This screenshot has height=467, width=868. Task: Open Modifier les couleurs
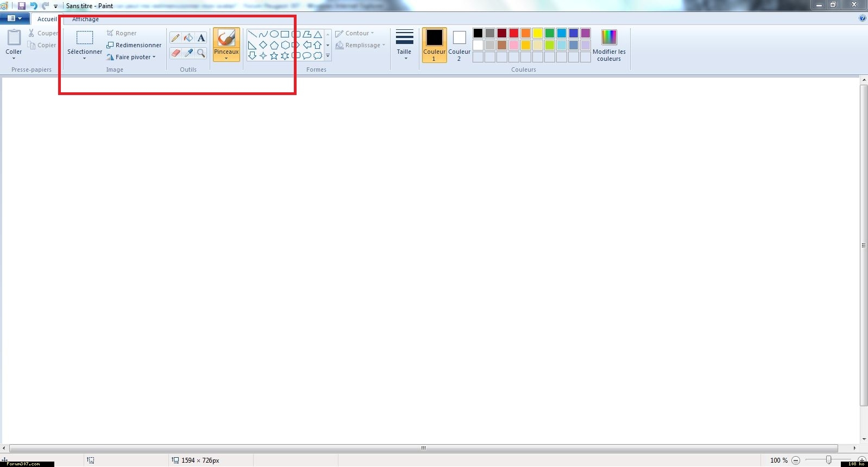(609, 45)
